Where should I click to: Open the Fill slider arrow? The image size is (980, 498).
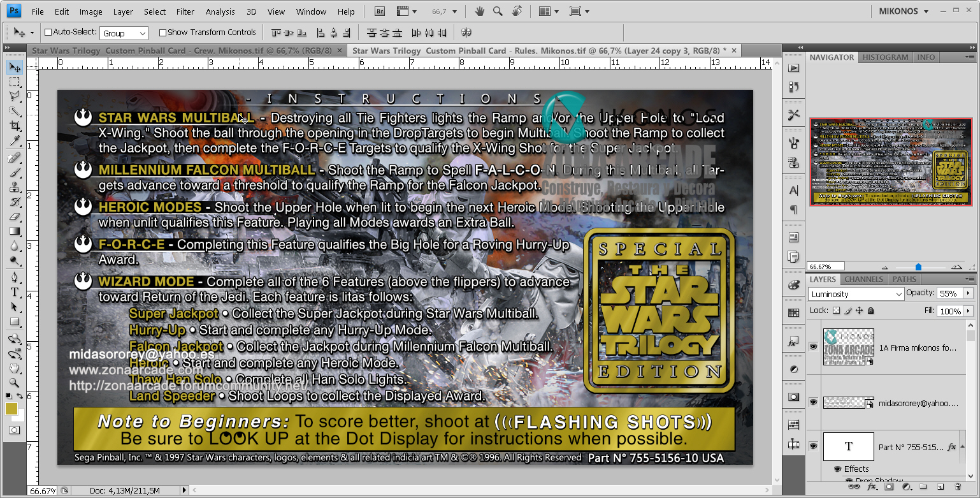(969, 311)
